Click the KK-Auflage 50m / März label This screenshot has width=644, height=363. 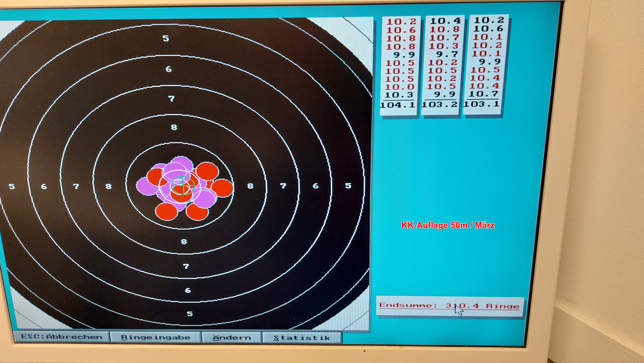(448, 225)
